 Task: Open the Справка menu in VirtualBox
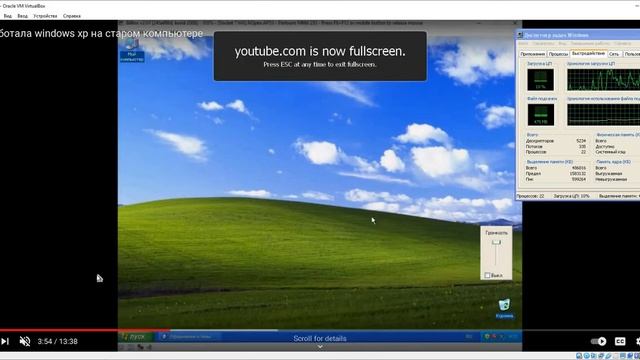pos(72,16)
